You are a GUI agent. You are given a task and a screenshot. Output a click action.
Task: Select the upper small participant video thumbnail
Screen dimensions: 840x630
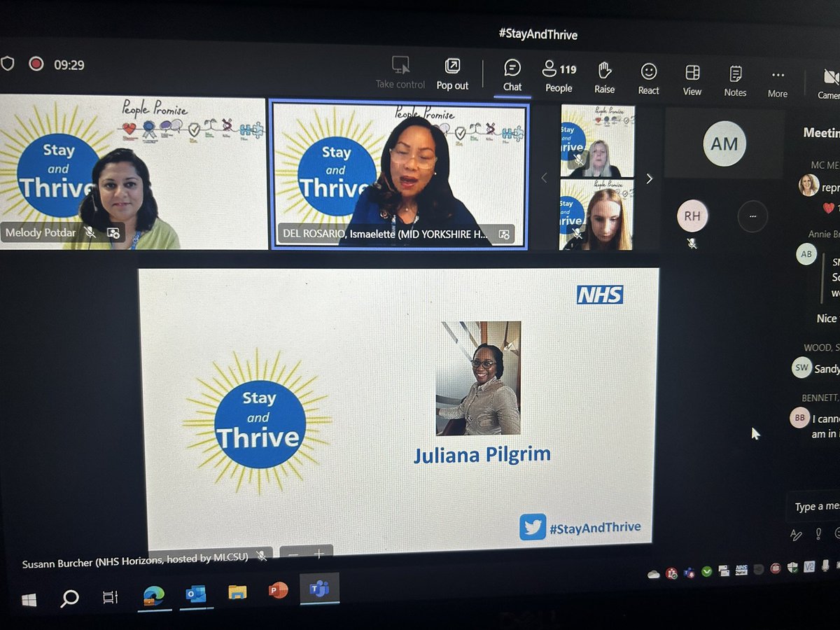pos(597,141)
